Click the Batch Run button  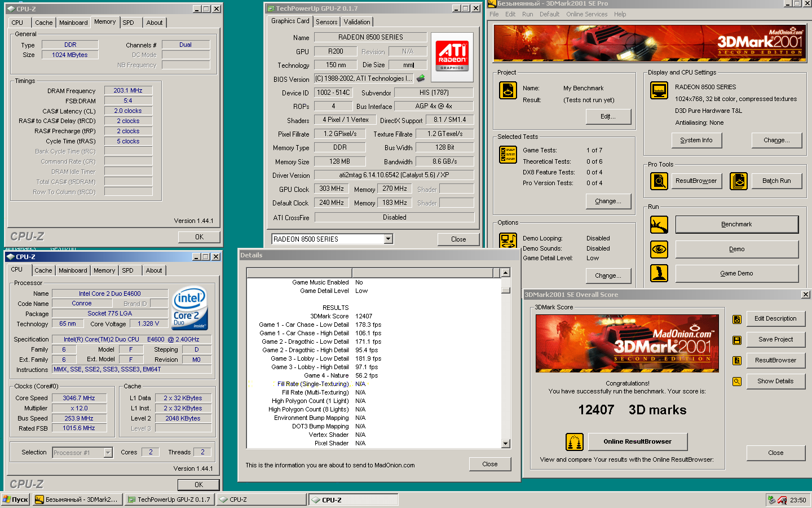click(x=776, y=181)
